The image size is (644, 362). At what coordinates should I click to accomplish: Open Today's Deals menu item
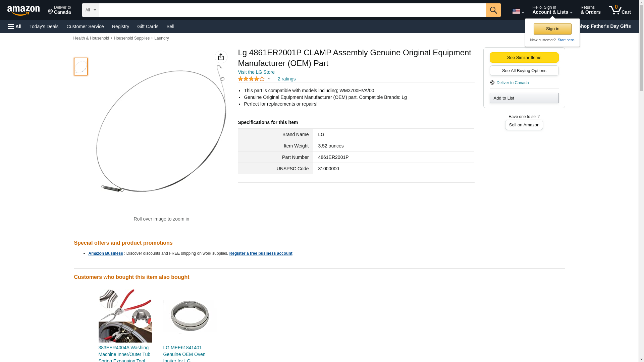point(44,26)
